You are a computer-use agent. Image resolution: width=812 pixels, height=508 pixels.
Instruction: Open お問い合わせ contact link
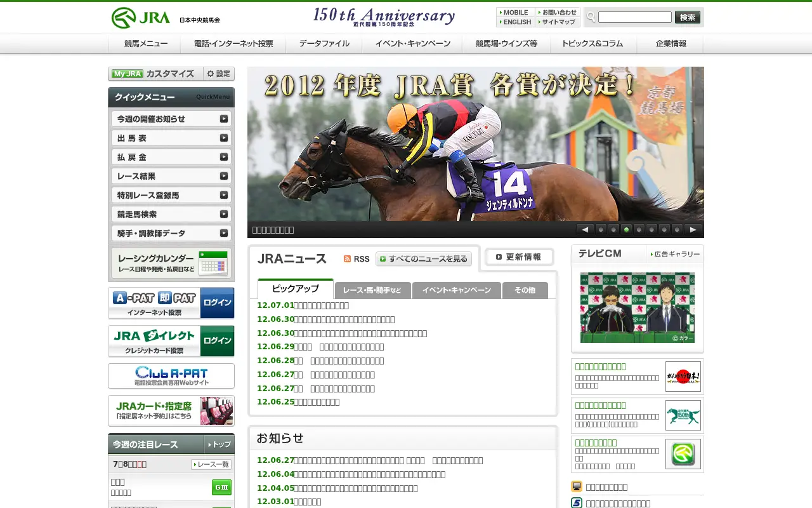557,12
